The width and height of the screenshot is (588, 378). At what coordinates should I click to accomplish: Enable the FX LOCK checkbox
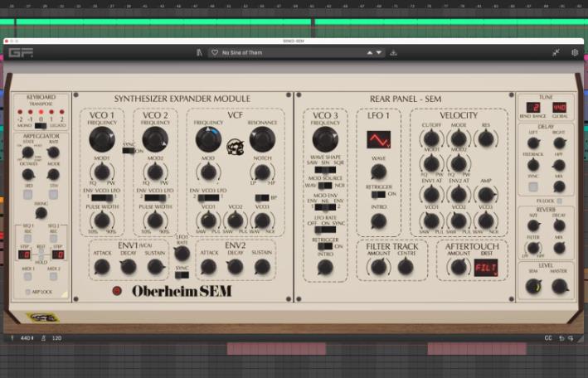point(559,201)
